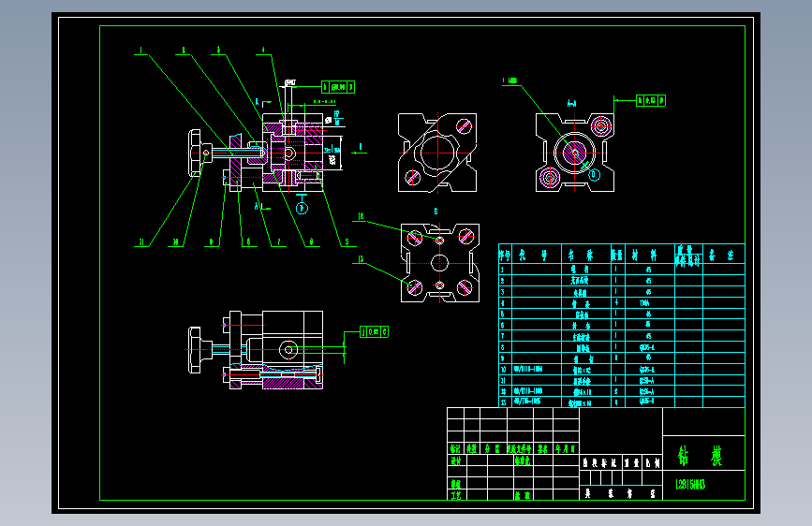Select balloon label 1 at top left
Screen dimensions: 812x526
(140, 51)
